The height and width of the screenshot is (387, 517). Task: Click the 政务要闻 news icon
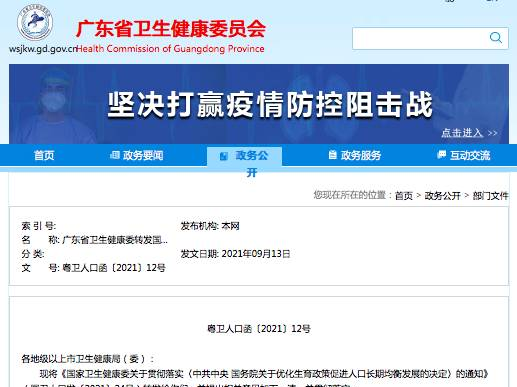tap(115, 155)
